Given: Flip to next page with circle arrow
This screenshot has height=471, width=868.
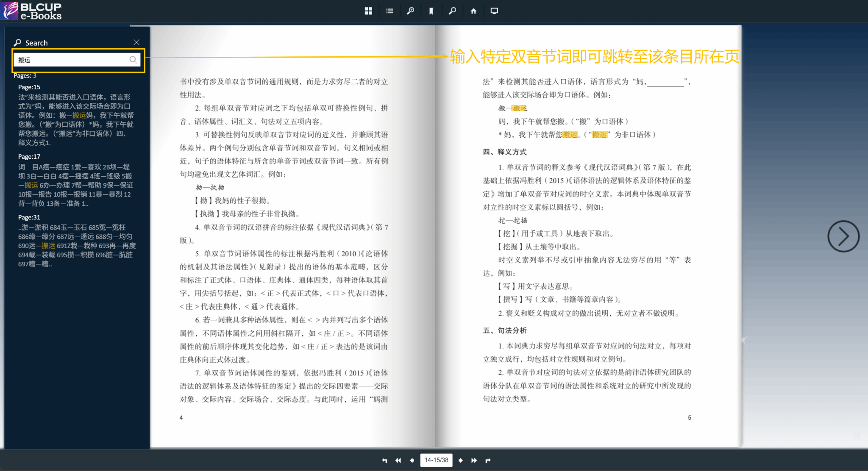Looking at the screenshot, I should pyautogui.click(x=843, y=236).
